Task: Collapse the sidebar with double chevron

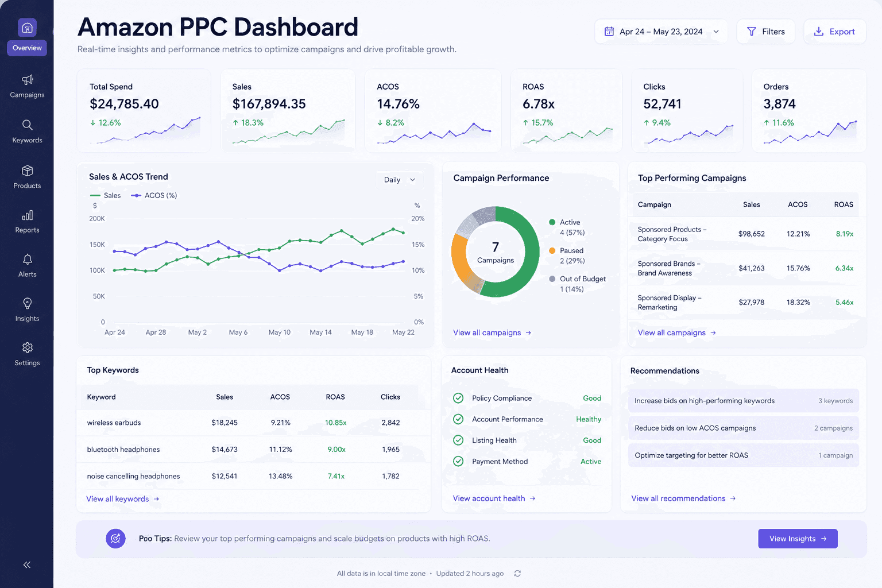Action: point(27,565)
